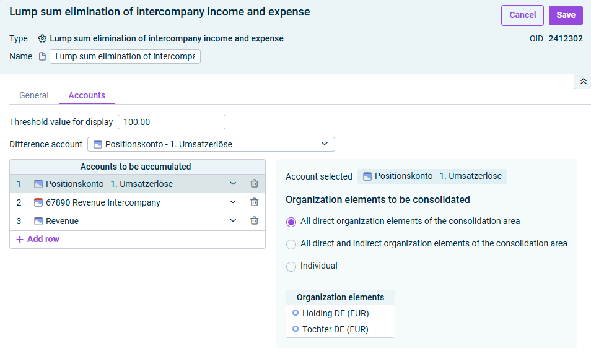Click the Save button
Image resolution: width=591 pixels, height=364 pixels.
click(x=566, y=15)
